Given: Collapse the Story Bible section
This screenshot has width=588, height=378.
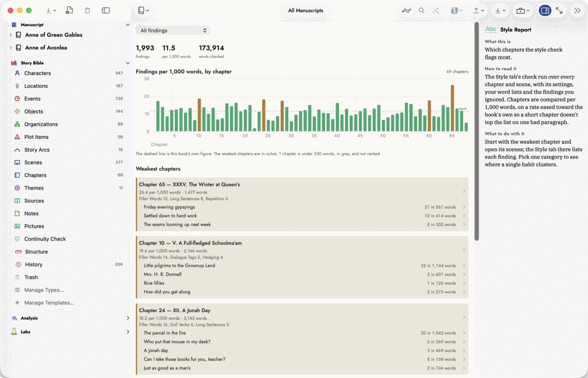Looking at the screenshot, I should [128, 63].
